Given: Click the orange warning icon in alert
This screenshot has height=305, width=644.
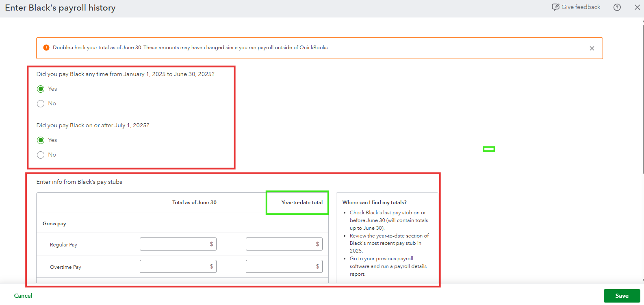Looking at the screenshot, I should 46,48.
